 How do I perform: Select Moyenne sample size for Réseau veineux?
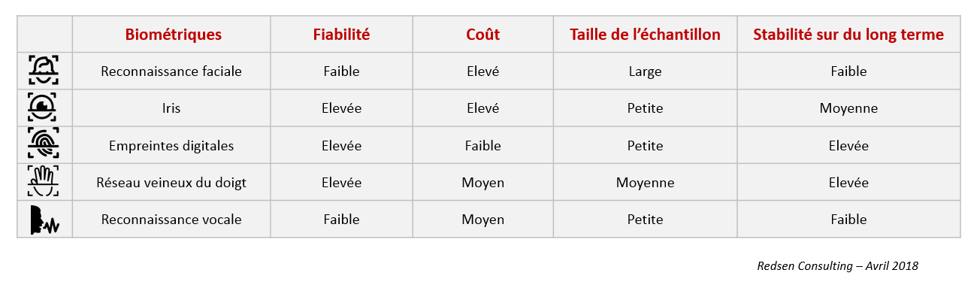point(645,183)
